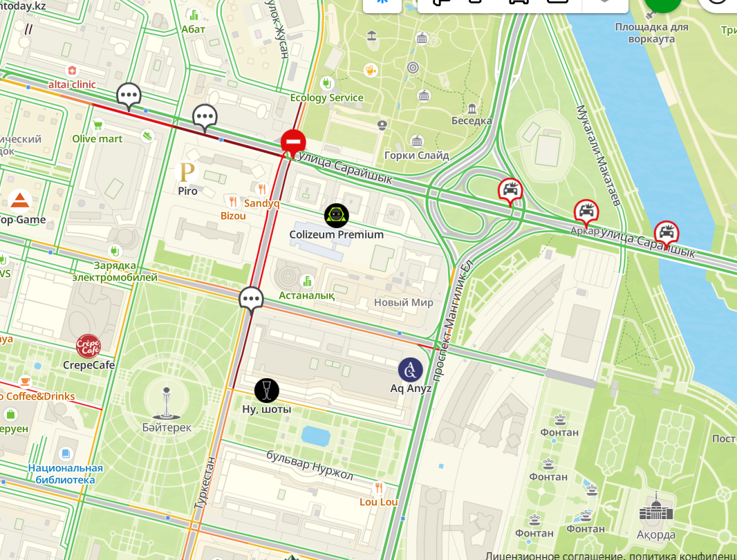Open the comment bubble on Туркестан street

(251, 300)
